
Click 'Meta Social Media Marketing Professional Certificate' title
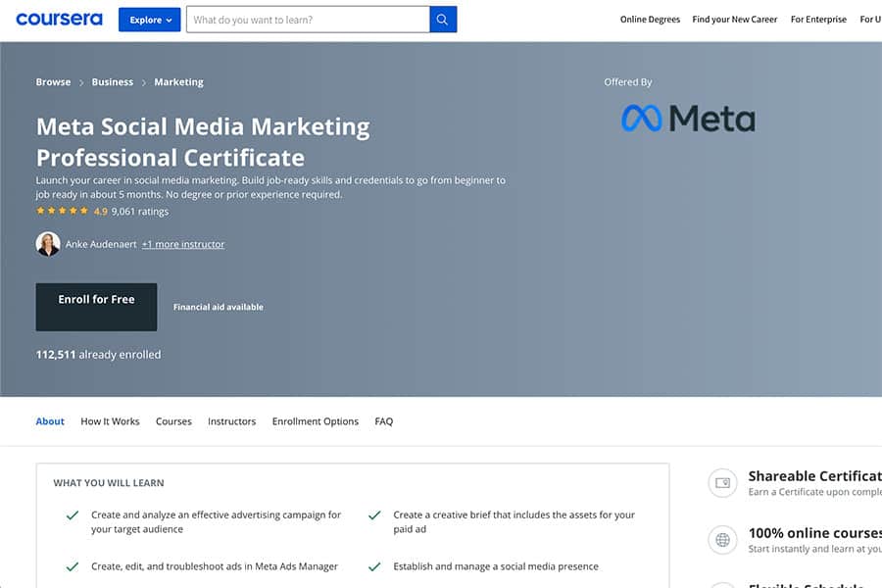203,142
